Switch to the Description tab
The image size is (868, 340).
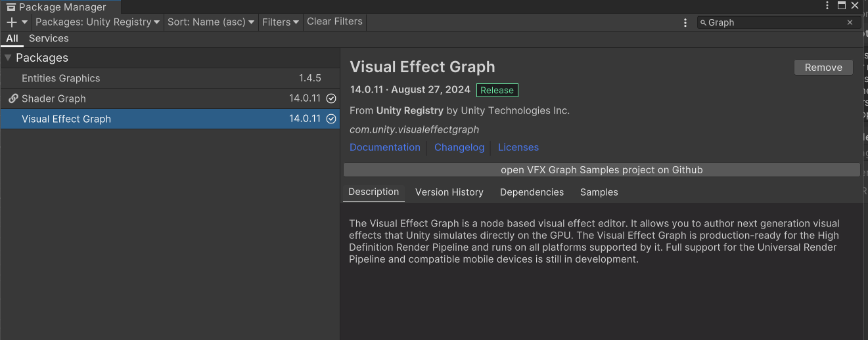click(x=374, y=192)
